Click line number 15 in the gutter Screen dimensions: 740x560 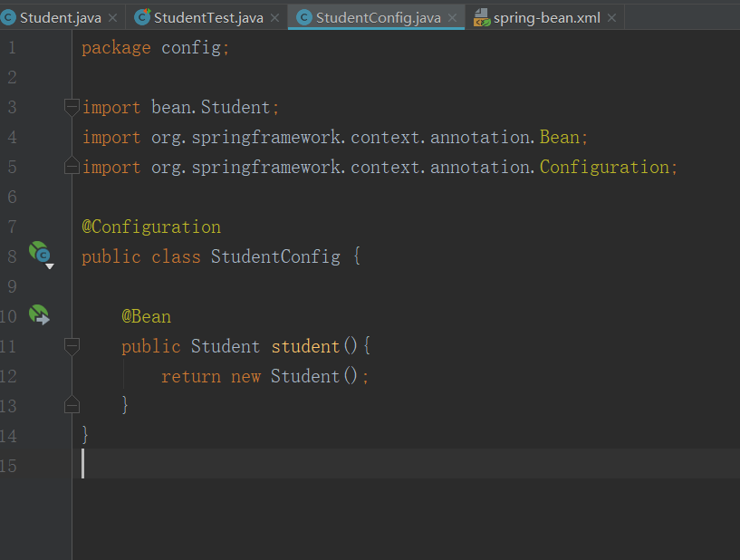pyautogui.click(x=8, y=466)
